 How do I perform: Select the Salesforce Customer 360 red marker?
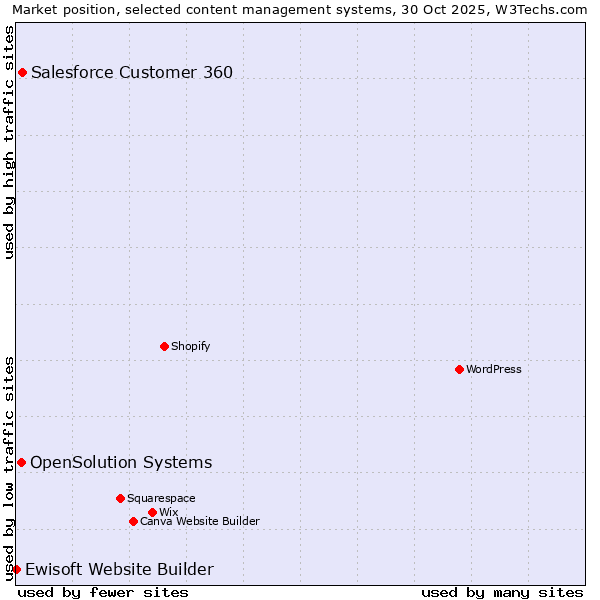(x=22, y=72)
